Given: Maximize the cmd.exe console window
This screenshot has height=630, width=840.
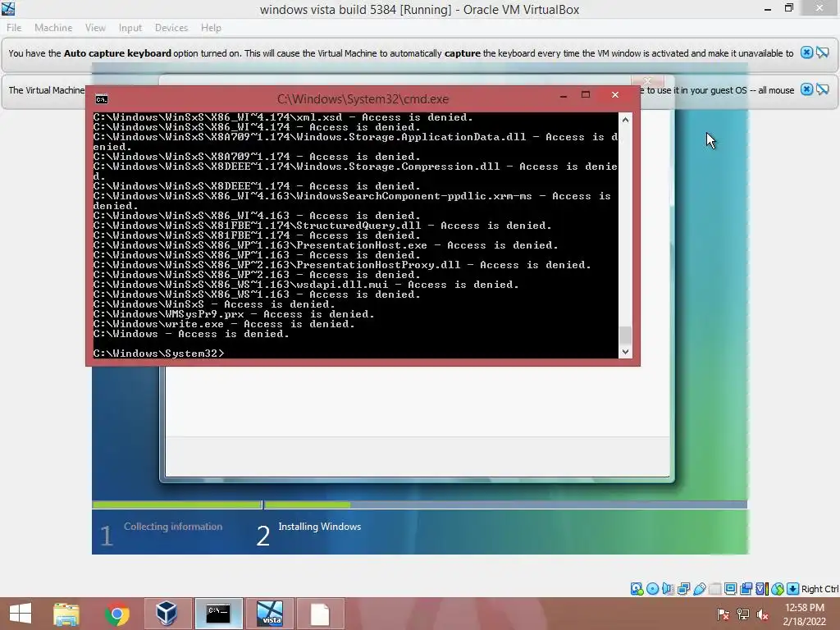Looking at the screenshot, I should tap(586, 95).
